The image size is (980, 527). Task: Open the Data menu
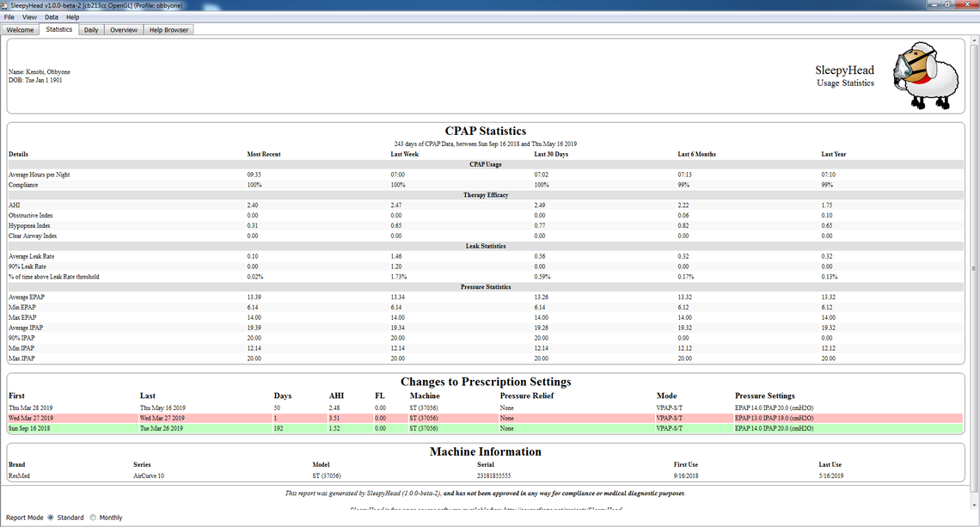pos(52,17)
